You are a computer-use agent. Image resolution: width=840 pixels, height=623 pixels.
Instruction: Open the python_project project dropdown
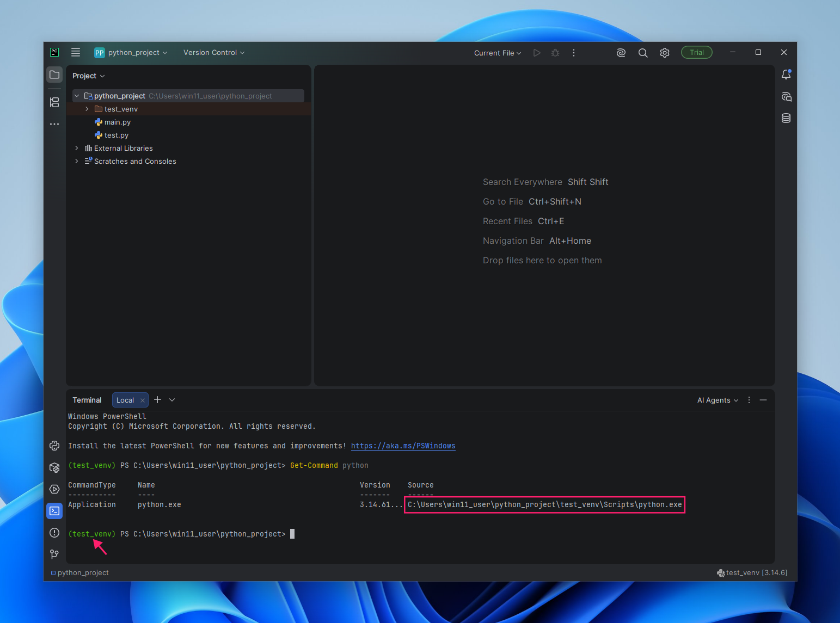coord(131,53)
